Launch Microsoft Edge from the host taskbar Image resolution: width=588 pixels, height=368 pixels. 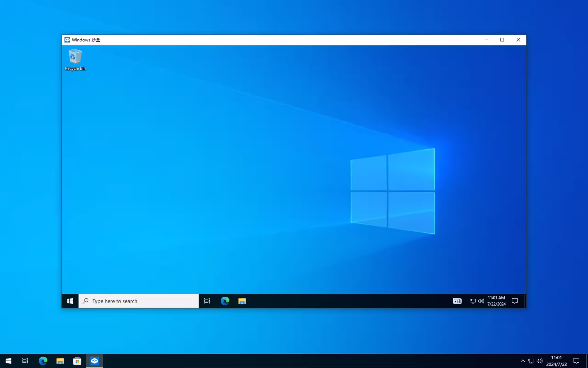[x=43, y=361]
